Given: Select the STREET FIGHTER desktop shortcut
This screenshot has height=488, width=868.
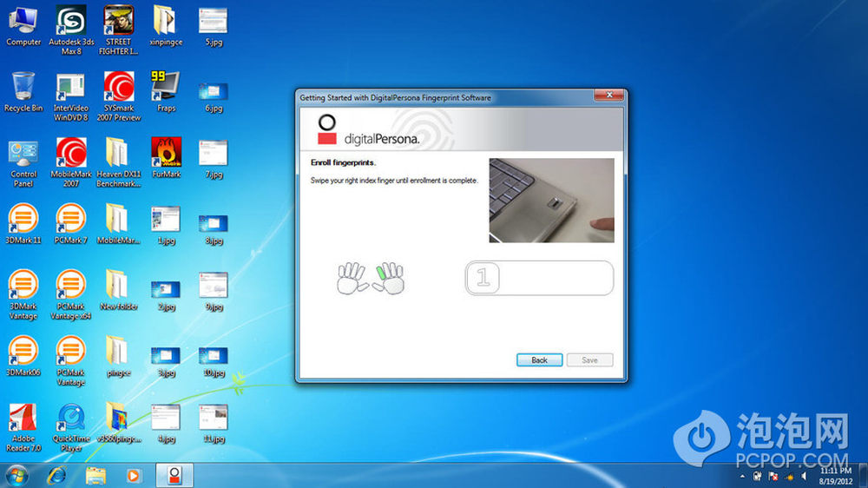Looking at the screenshot, I should pos(118,30).
